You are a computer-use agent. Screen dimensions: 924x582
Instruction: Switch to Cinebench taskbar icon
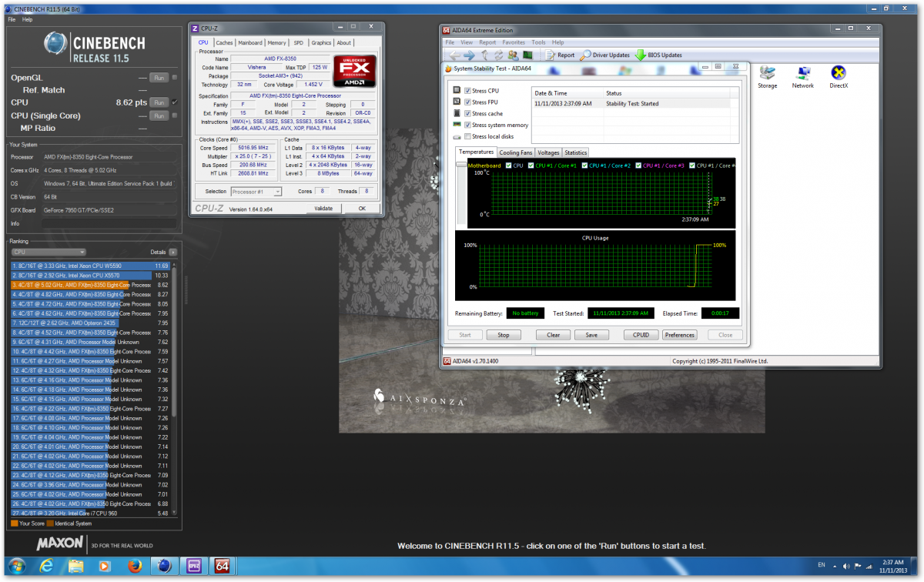[x=164, y=567]
